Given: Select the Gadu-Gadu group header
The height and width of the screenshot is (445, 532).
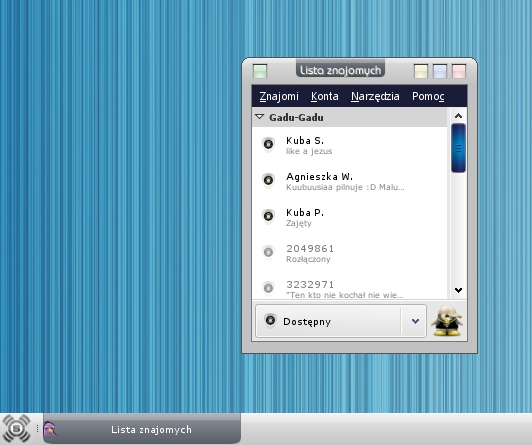Looking at the screenshot, I should coord(349,117).
